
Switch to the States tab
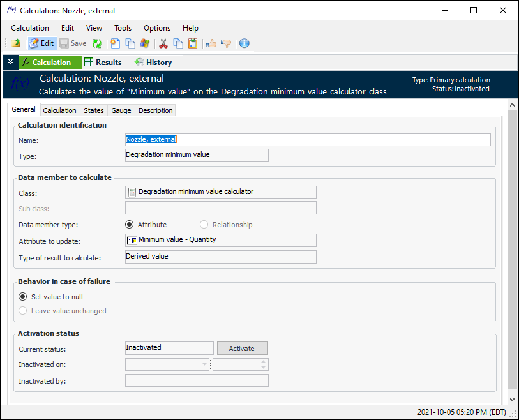(94, 110)
